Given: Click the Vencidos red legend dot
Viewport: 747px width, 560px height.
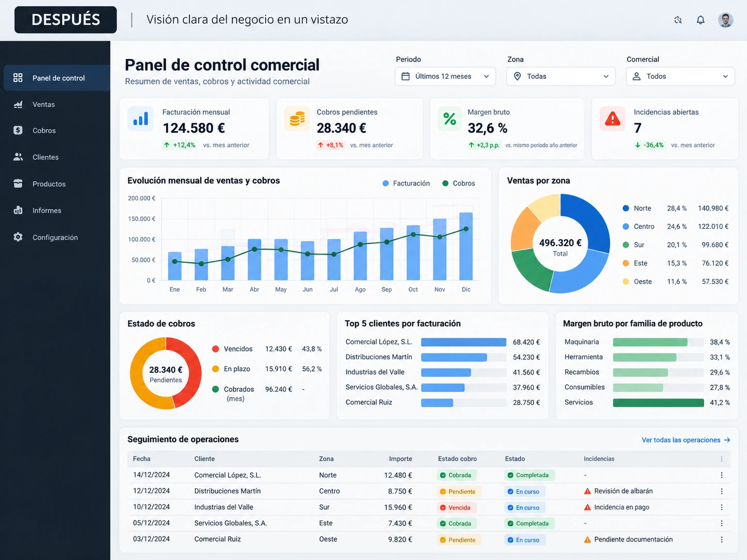Looking at the screenshot, I should (x=216, y=349).
